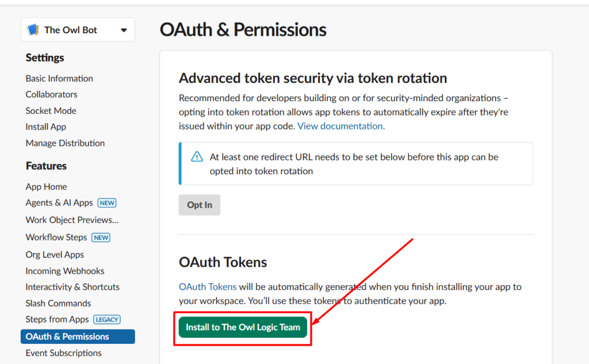The width and height of the screenshot is (589, 364).
Task: Click the Opt In button for token rotation
Action: click(x=199, y=205)
